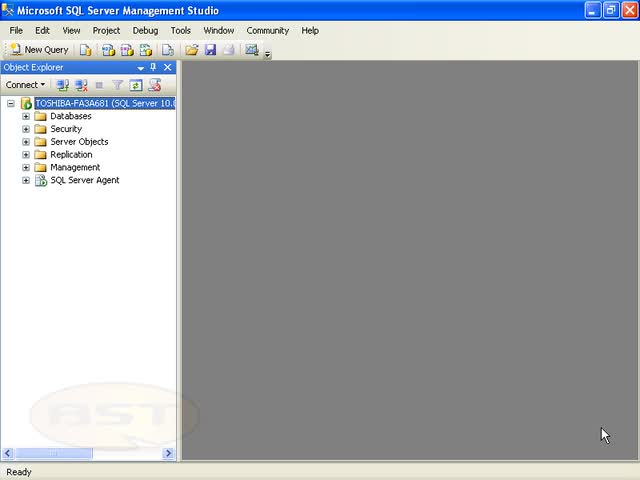Open the Debug menu
Viewport: 640px width, 480px height.
(x=145, y=31)
